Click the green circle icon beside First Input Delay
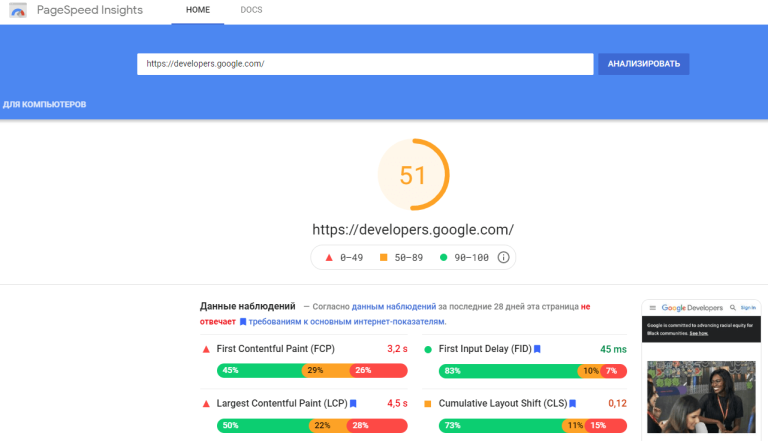The width and height of the screenshot is (768, 441). 428,349
